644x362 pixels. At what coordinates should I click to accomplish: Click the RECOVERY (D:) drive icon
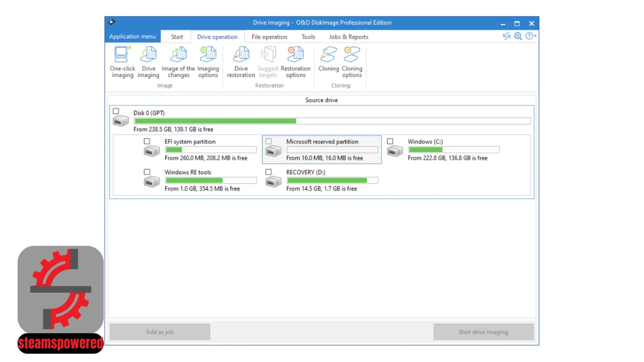273,182
